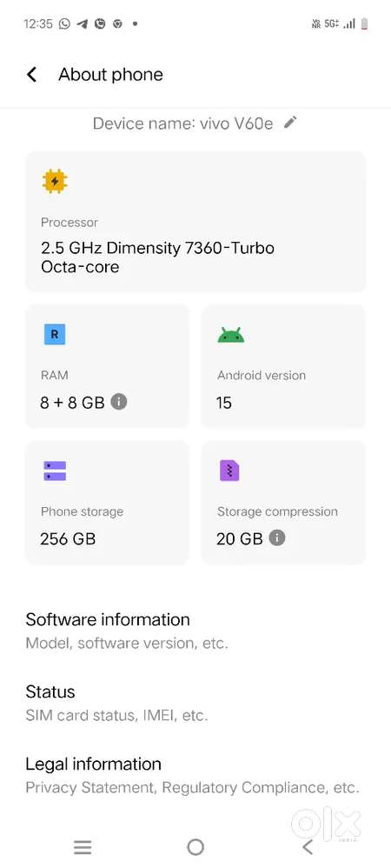Tap the home circle navigation button
391x868 pixels.
tap(195, 847)
